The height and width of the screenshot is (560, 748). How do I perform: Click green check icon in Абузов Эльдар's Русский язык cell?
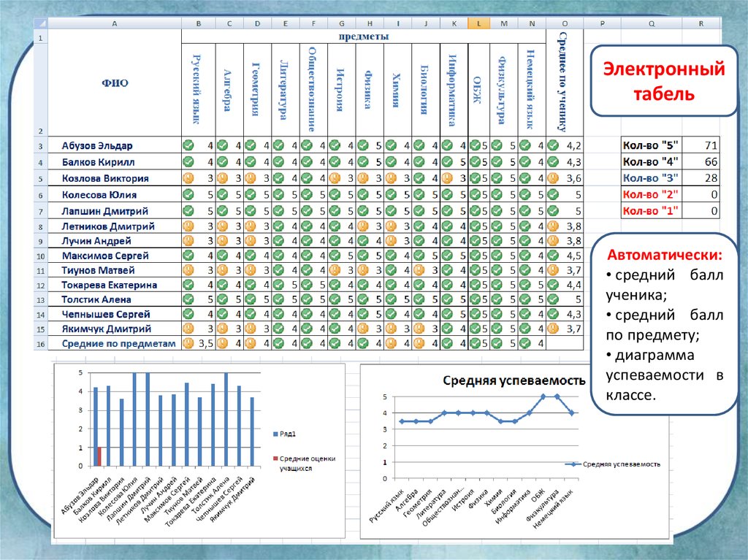(188, 145)
